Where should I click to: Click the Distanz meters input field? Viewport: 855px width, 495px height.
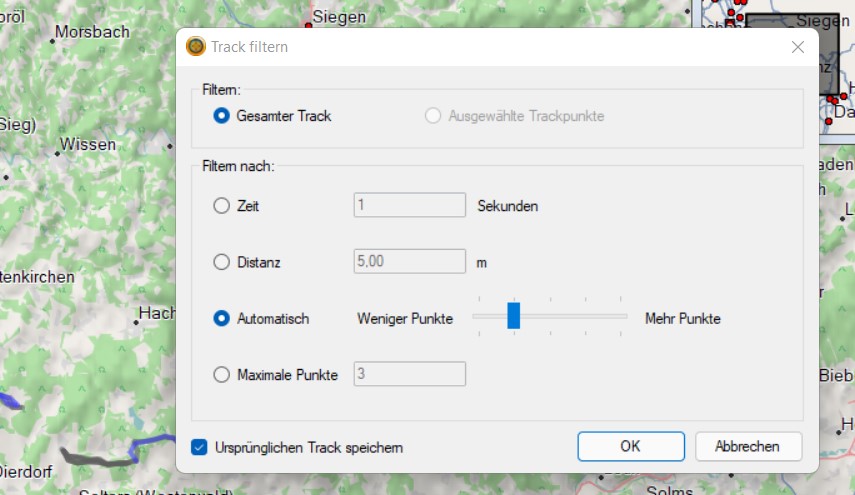pyautogui.click(x=410, y=262)
